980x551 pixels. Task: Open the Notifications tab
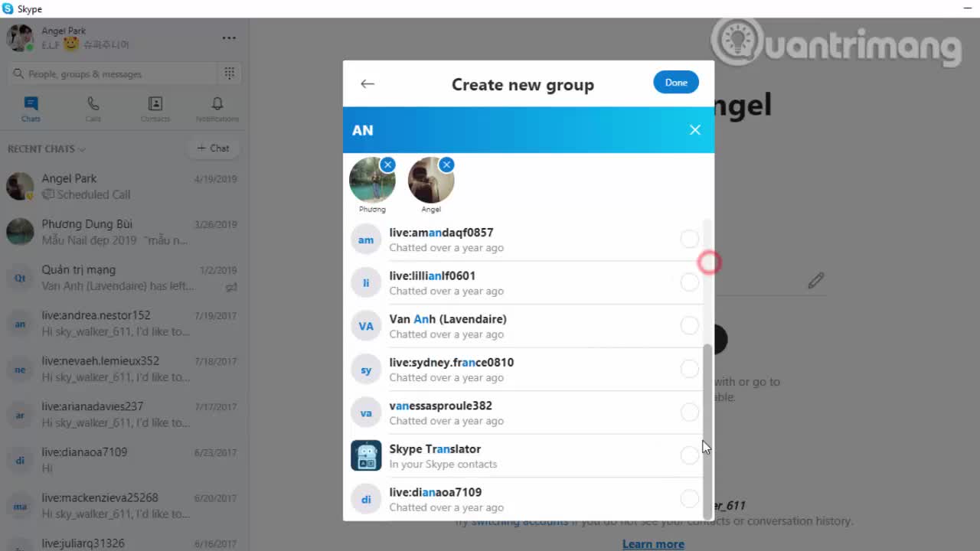pos(217,109)
